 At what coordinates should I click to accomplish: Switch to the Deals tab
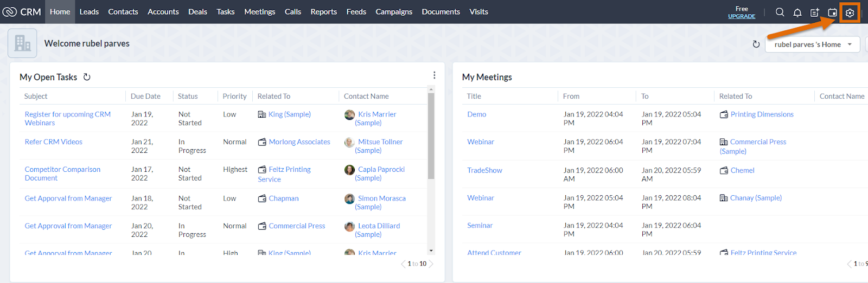click(x=197, y=12)
